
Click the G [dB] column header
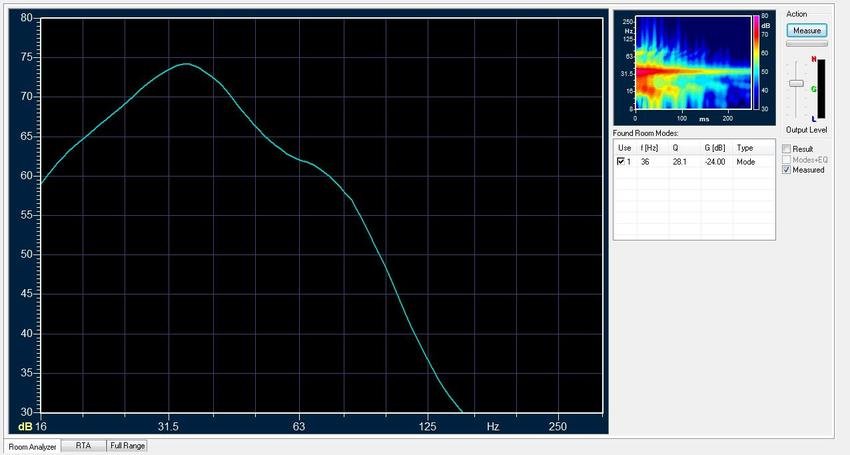(x=717, y=148)
